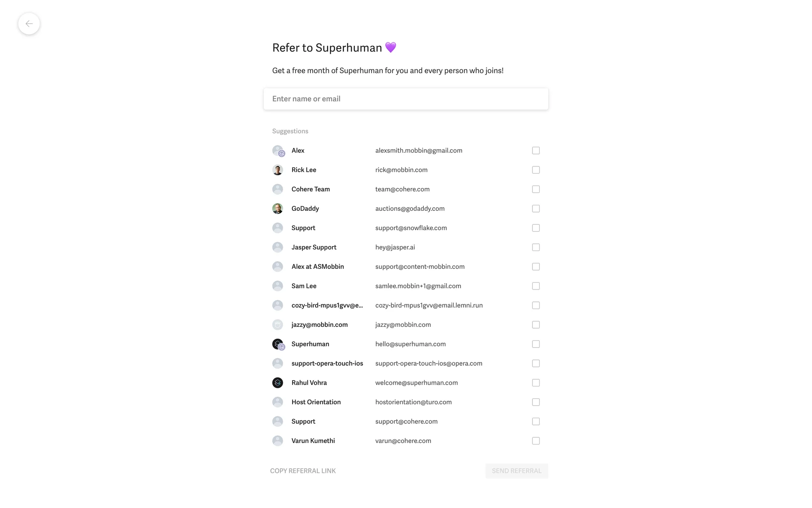This screenshot has height=508, width=812.
Task: Click the Copy Referral Link button
Action: point(303,471)
